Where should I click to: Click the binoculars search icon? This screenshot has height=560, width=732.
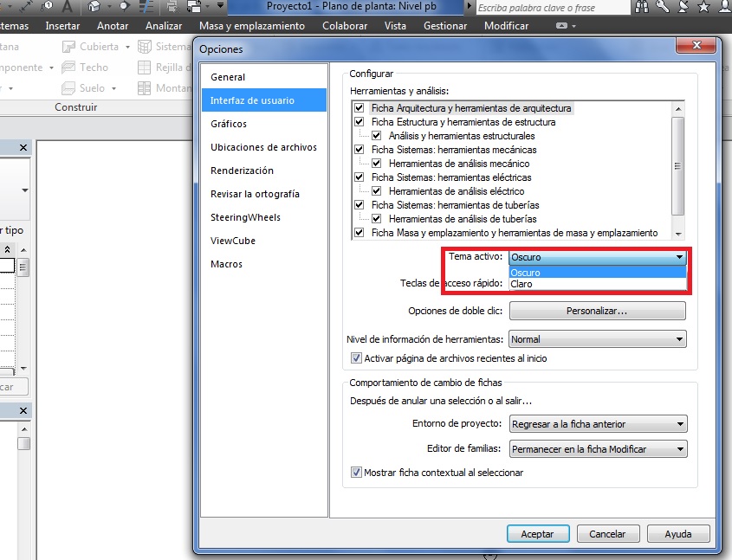(642, 7)
